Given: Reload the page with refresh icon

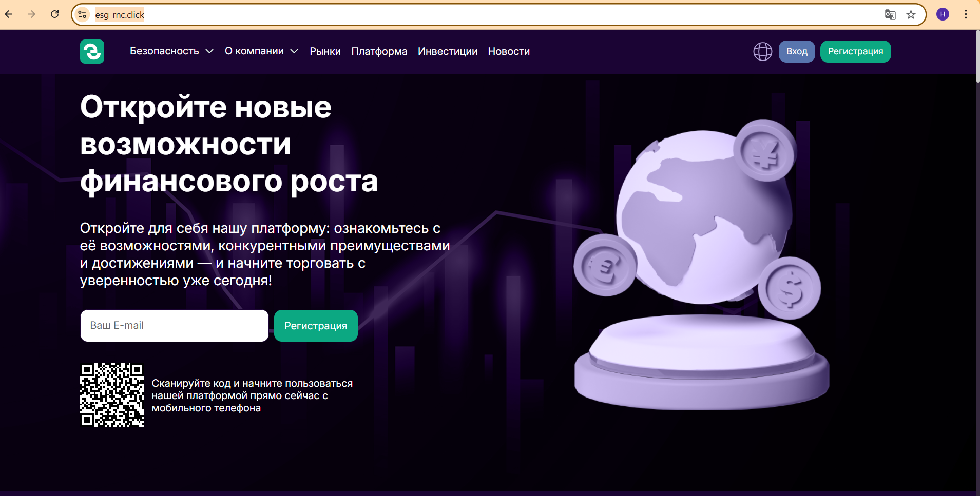Looking at the screenshot, I should pos(55,14).
